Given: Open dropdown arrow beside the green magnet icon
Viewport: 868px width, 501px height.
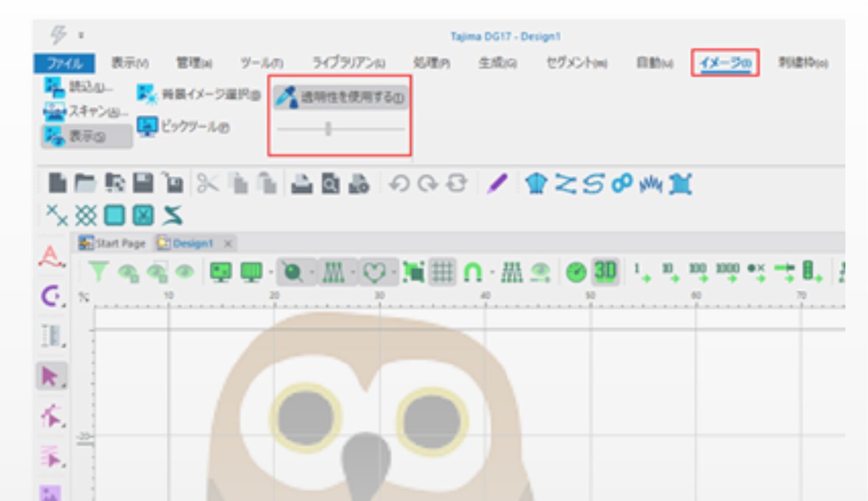Looking at the screenshot, I should click(492, 272).
